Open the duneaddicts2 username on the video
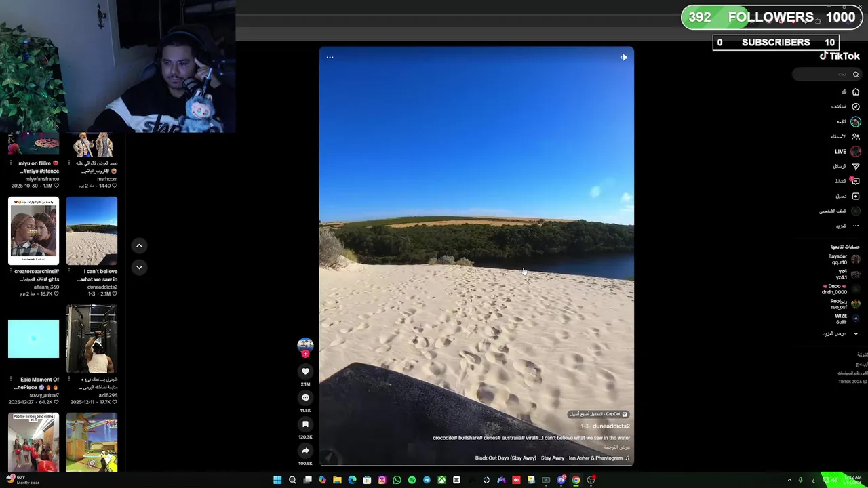Image resolution: width=868 pixels, height=488 pixels. pyautogui.click(x=611, y=426)
